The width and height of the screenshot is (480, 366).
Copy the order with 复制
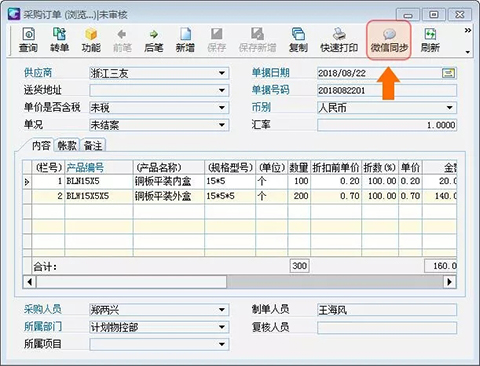pos(298,40)
